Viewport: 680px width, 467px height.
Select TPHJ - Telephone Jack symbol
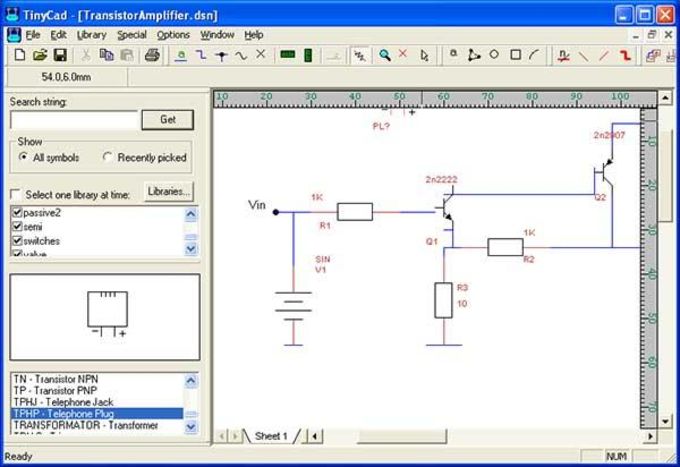point(97,402)
